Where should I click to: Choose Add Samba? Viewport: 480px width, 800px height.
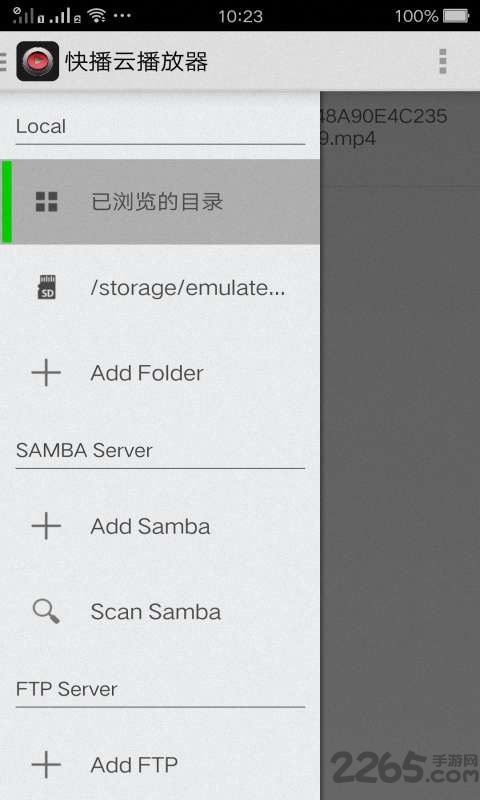[x=160, y=526]
